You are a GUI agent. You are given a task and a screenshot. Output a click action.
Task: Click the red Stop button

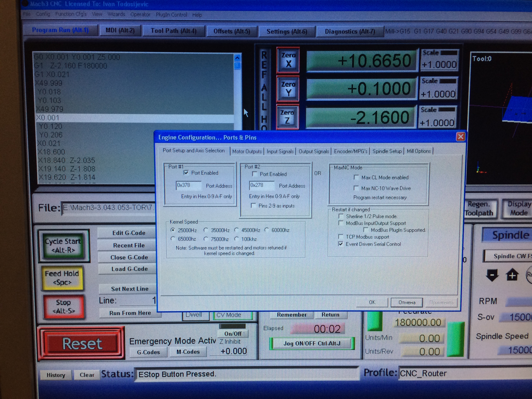click(64, 306)
